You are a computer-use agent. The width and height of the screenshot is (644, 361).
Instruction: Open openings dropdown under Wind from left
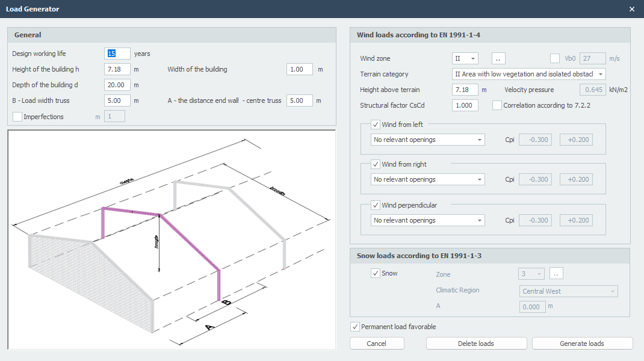(427, 140)
